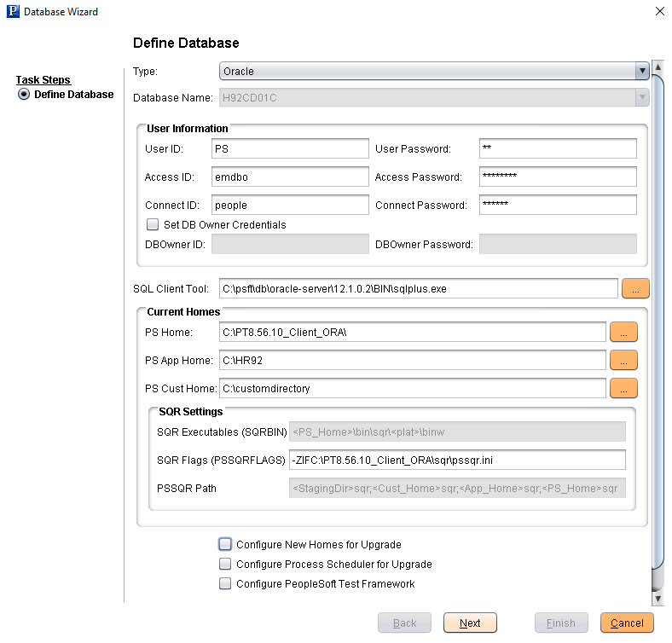Click the PS App Home field C:\HR92
Image resolution: width=672 pixels, height=643 pixels.
pos(412,360)
